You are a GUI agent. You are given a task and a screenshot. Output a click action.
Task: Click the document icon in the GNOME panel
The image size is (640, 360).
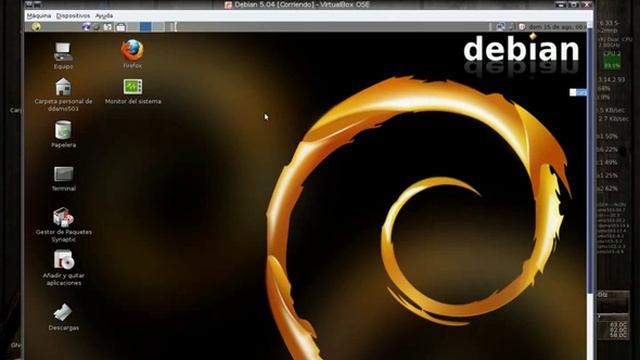point(107,27)
